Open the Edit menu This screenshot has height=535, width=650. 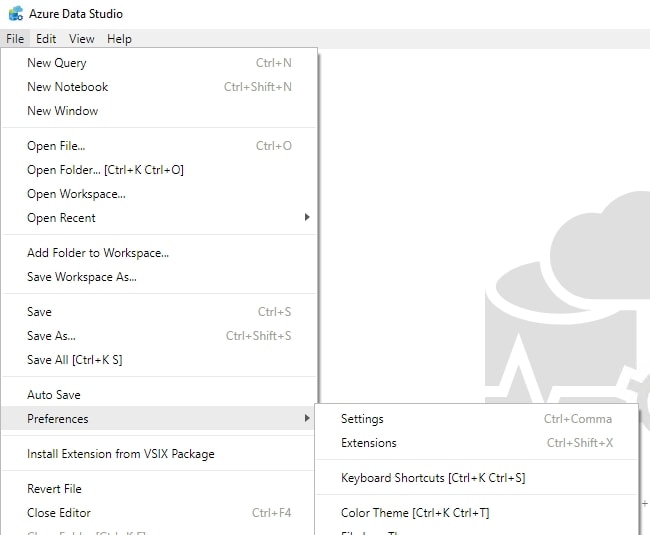tap(46, 39)
